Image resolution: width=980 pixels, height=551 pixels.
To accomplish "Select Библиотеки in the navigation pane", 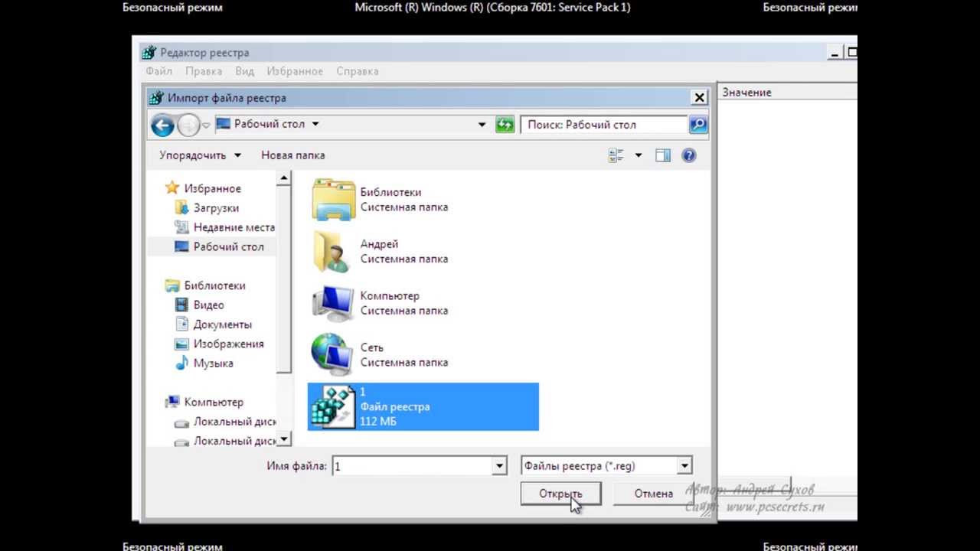I will point(214,285).
